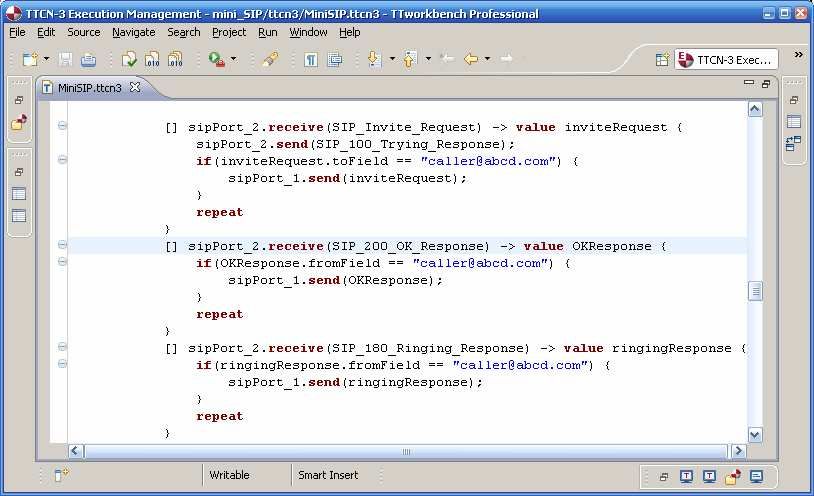Click the Writable status field
Viewport: 814px width, 496px height.
229,475
